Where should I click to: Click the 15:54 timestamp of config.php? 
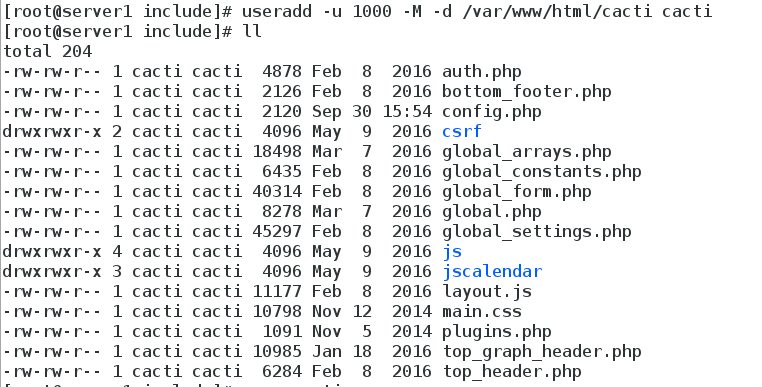(407, 112)
